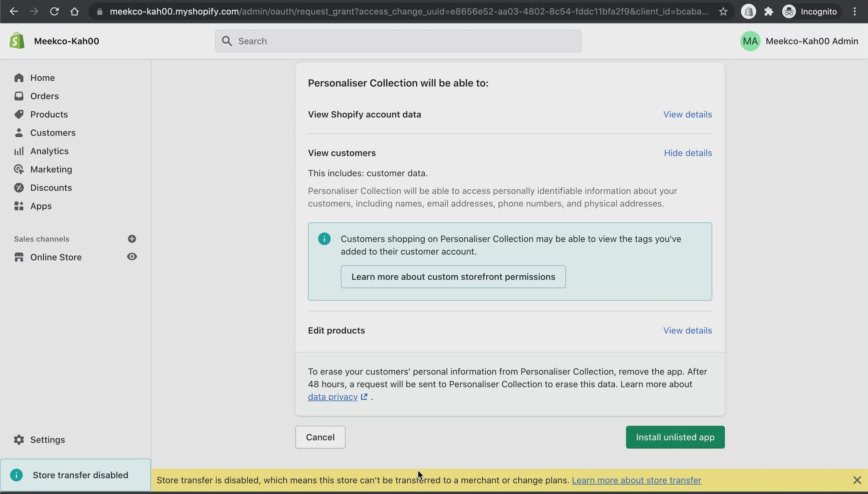
Task: Open the data privacy link
Action: pos(337,397)
